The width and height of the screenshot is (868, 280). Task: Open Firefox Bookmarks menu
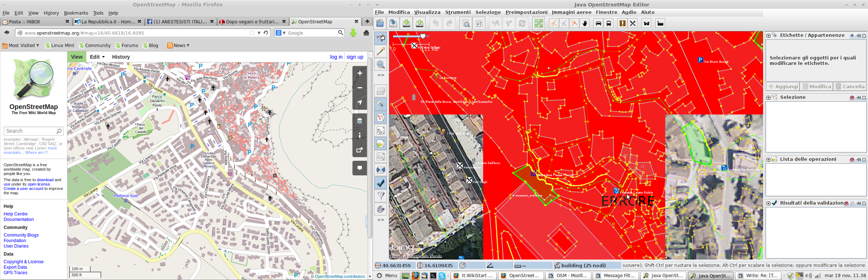(76, 13)
